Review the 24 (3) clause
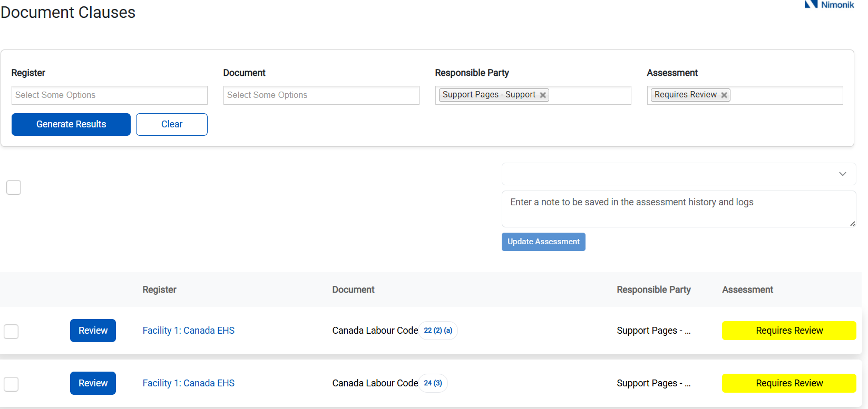The image size is (868, 409). pyautogui.click(x=93, y=383)
